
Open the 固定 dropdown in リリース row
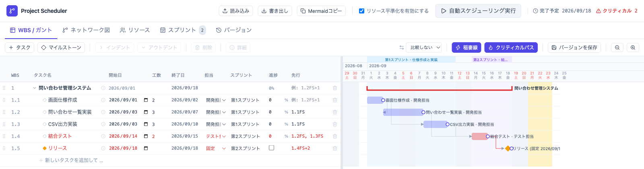click(216, 148)
